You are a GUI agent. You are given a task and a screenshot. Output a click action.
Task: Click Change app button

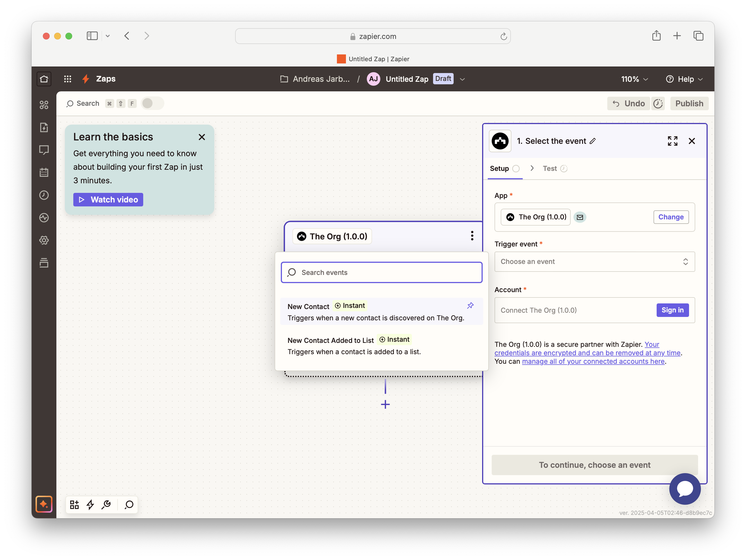point(670,217)
